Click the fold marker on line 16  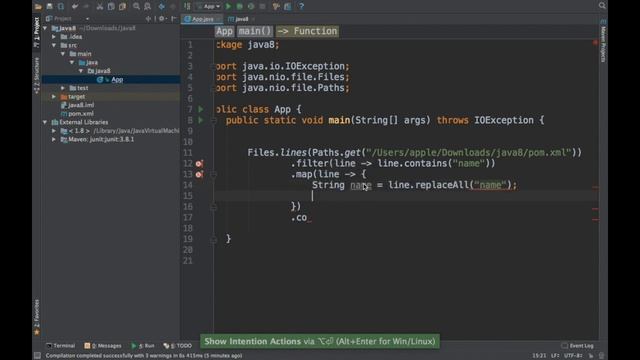click(213, 207)
